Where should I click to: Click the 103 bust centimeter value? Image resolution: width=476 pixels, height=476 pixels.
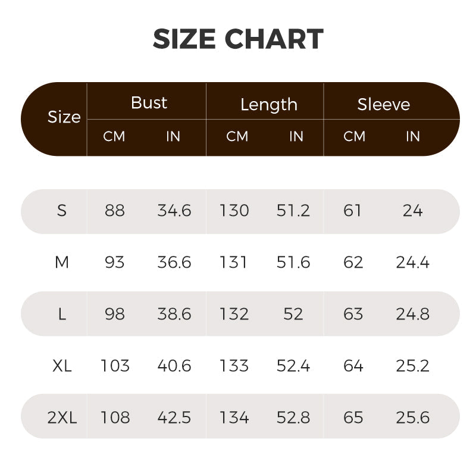click(115, 366)
